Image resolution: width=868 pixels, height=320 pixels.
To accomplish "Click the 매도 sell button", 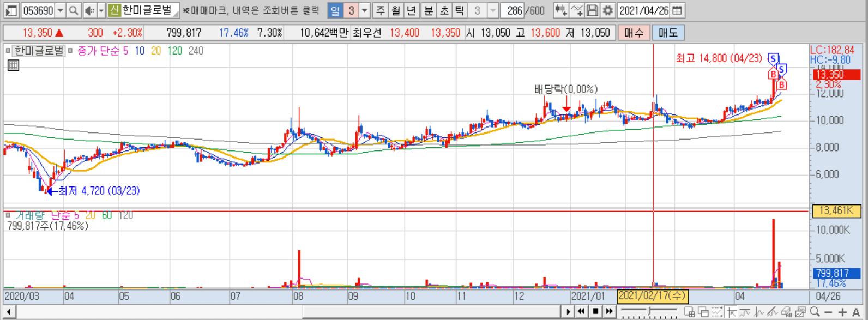I will click(668, 33).
